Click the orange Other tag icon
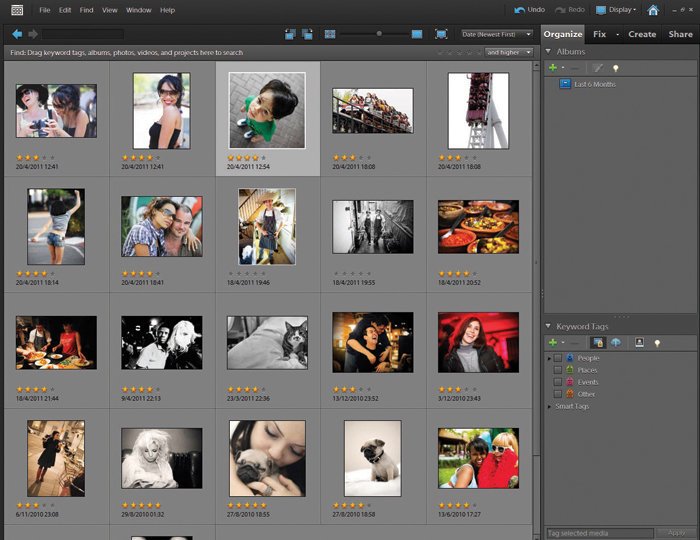 tap(570, 394)
